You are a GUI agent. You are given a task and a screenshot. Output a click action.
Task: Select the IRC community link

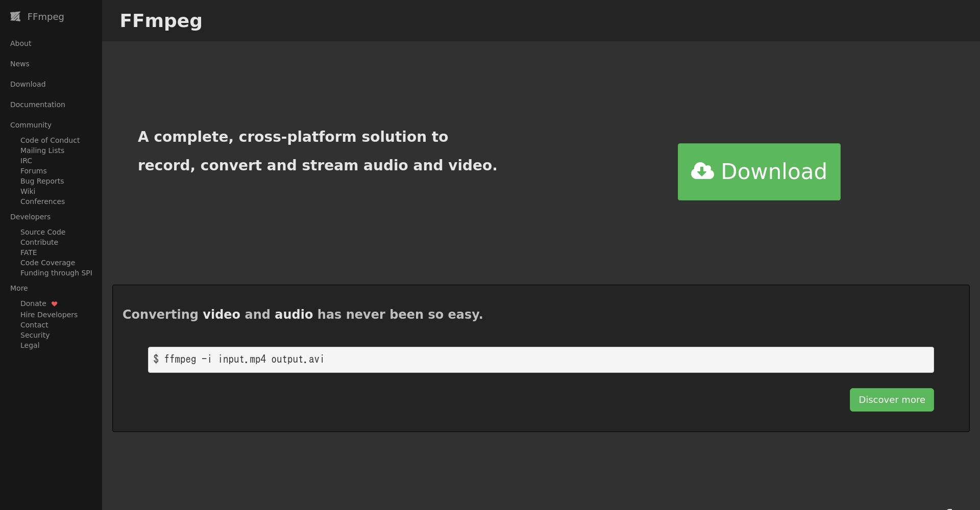click(26, 161)
